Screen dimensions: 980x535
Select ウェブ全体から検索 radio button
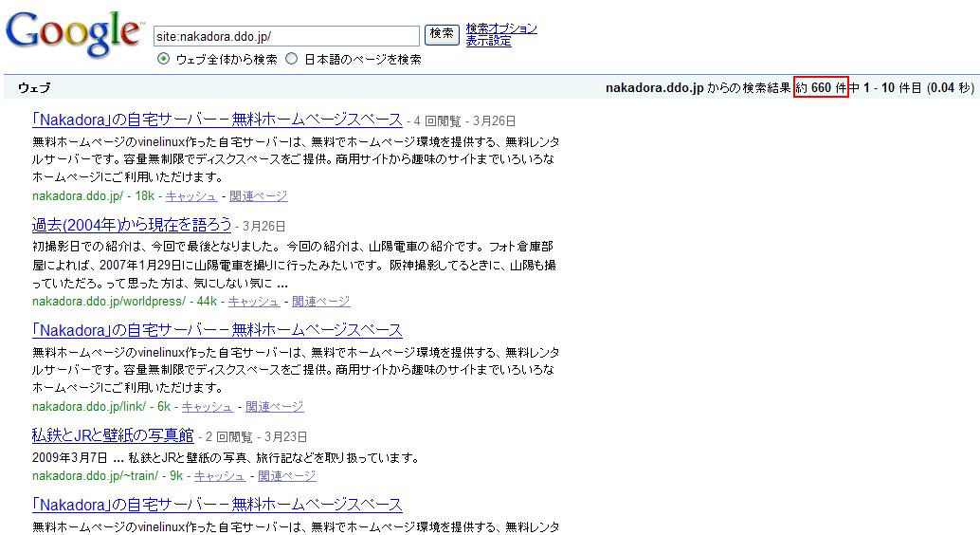click(163, 59)
